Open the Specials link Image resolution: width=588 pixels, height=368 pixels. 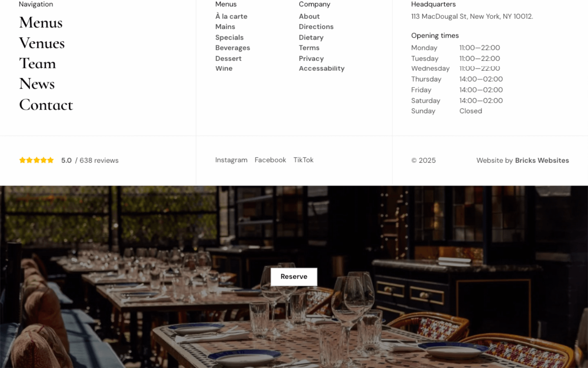tap(229, 37)
